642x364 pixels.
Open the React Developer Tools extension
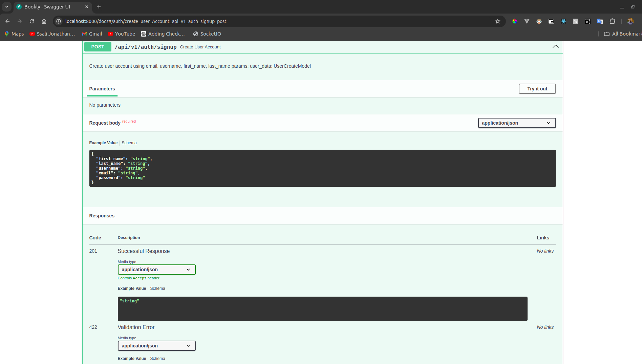(x=563, y=21)
